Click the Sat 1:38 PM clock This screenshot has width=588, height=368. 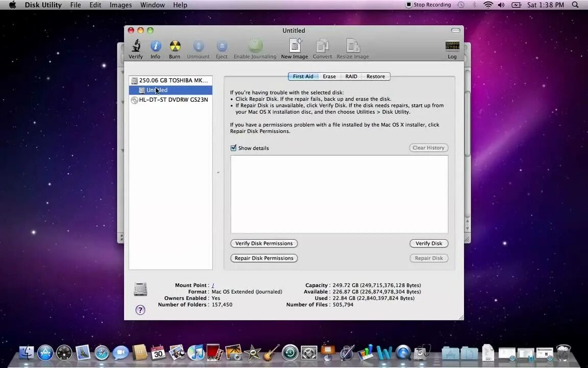(545, 5)
